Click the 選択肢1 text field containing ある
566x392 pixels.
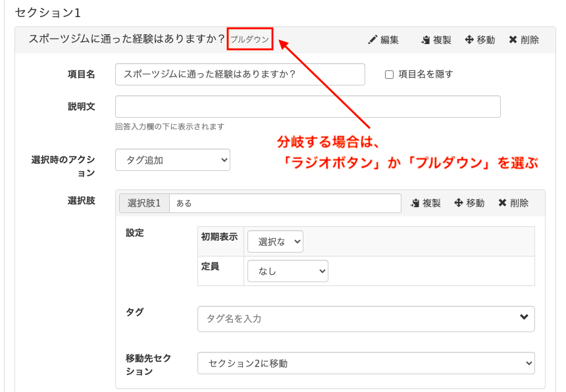pyautogui.click(x=284, y=203)
